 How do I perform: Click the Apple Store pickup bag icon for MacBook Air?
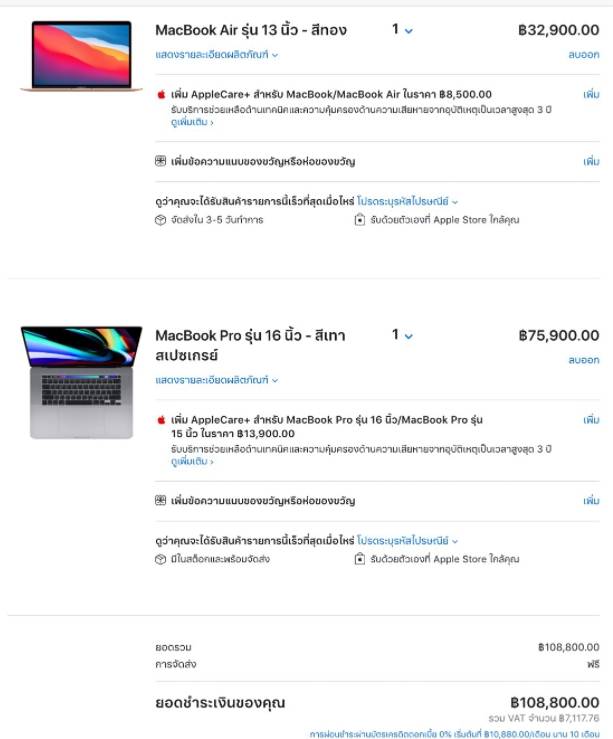coord(360,220)
